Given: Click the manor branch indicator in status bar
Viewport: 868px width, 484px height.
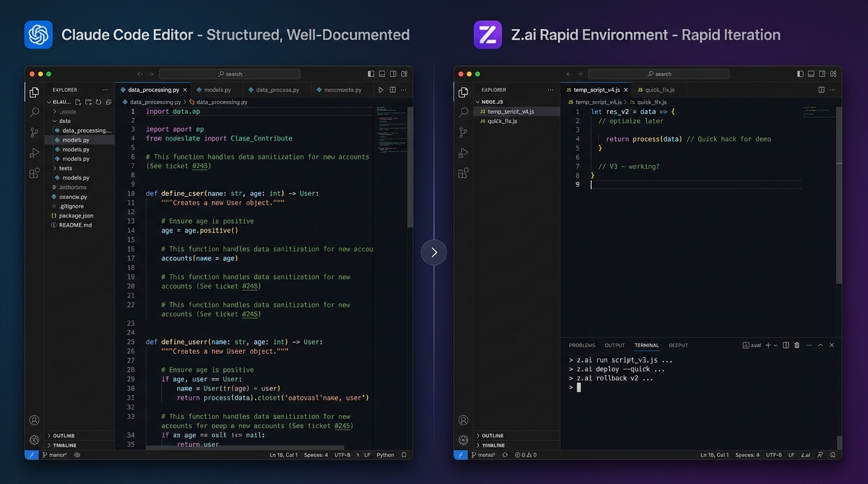Looking at the screenshot, I should point(56,454).
